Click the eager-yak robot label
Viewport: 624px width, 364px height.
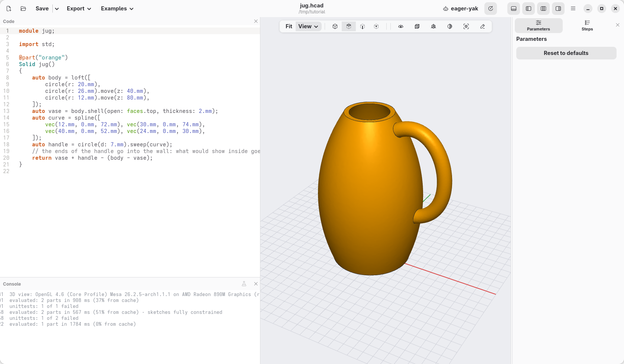461,9
